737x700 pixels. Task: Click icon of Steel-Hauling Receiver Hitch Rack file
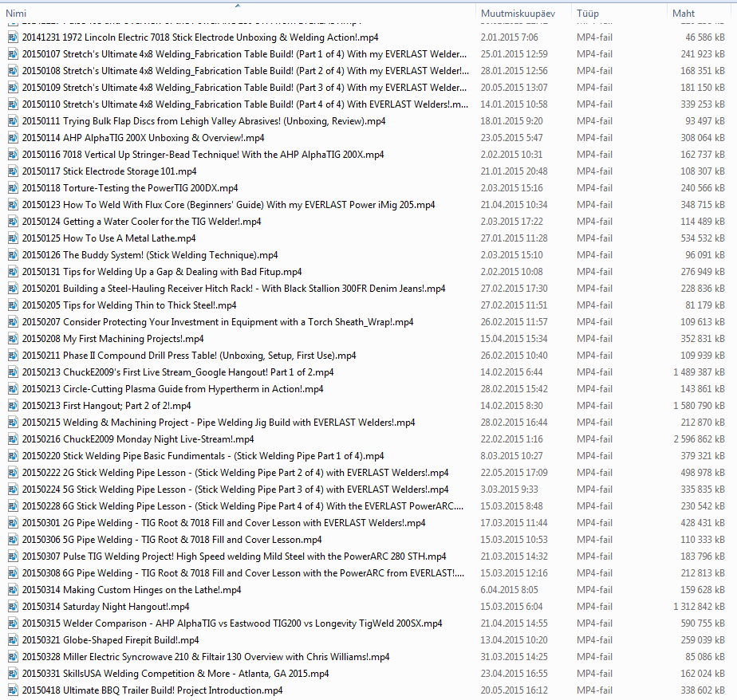(13, 289)
